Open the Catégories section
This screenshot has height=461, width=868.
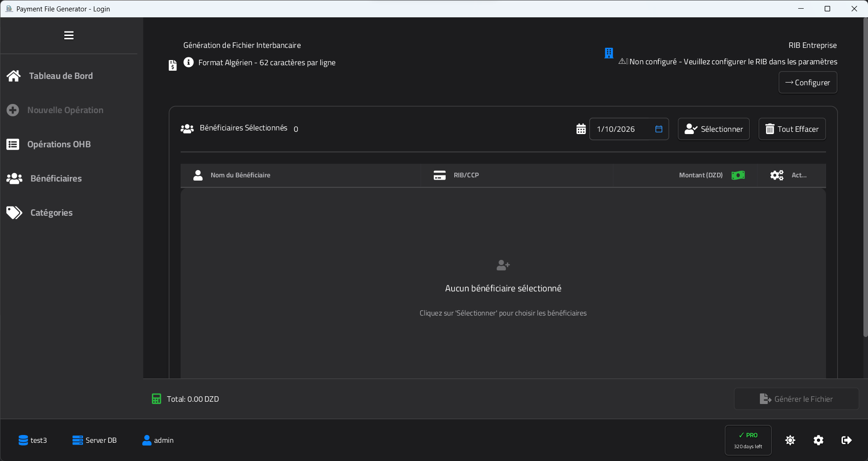pyautogui.click(x=51, y=212)
